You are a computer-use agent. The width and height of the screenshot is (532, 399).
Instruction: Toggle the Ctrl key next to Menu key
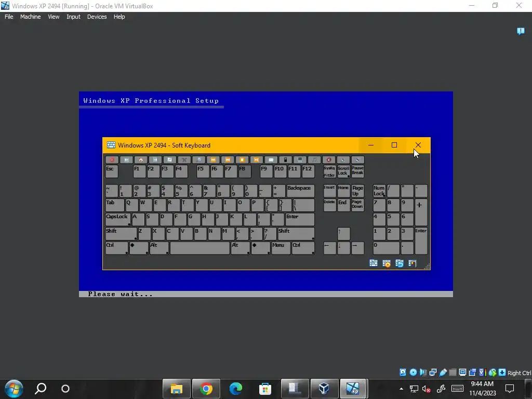(x=303, y=248)
